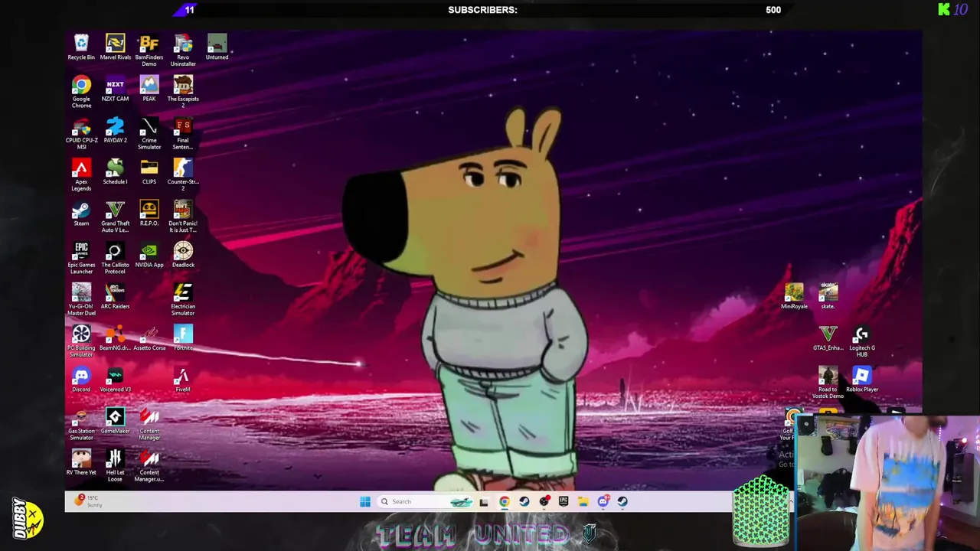Launch Roblox Player from the desktop
Screen dimensions: 980x551
[861, 379]
